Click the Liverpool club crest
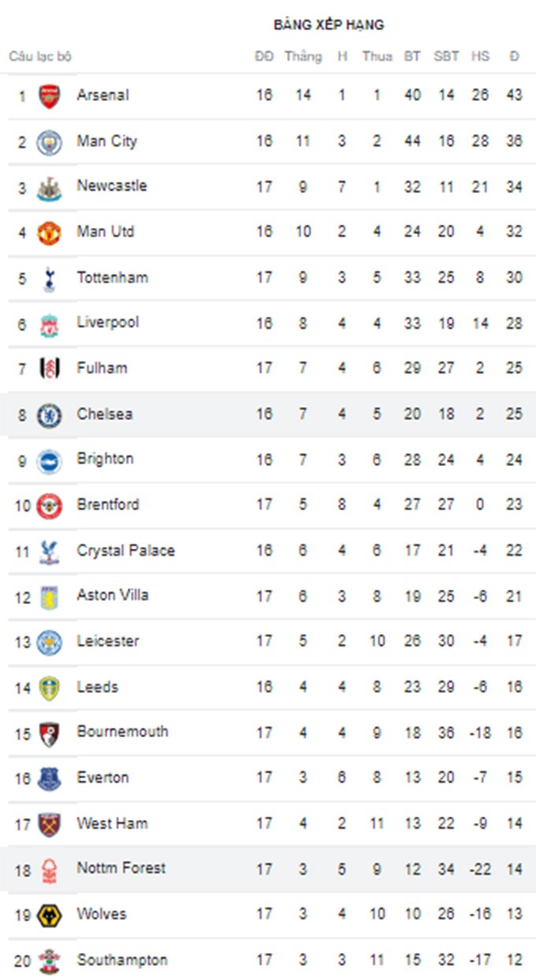This screenshot has height=980, width=536. click(x=50, y=324)
